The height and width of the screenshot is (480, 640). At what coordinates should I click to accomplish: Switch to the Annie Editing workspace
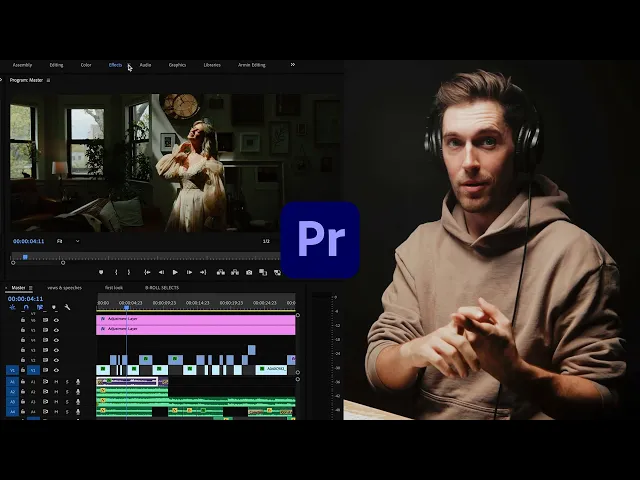coord(252,65)
